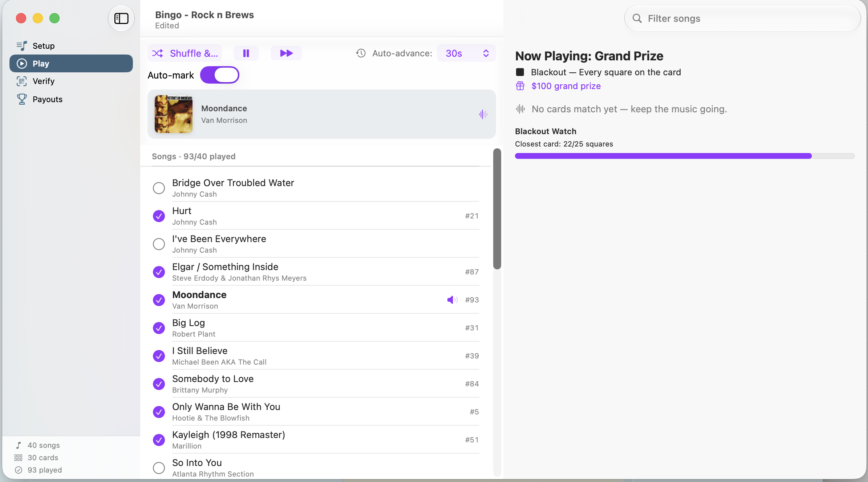
Task: Click the speaker icon on Moondance row
Action: pyautogui.click(x=452, y=300)
